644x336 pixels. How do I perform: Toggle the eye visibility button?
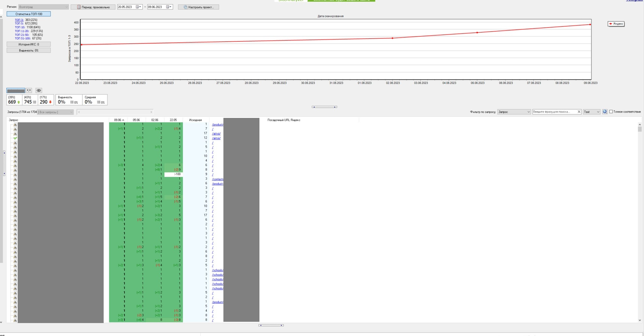coord(39,90)
